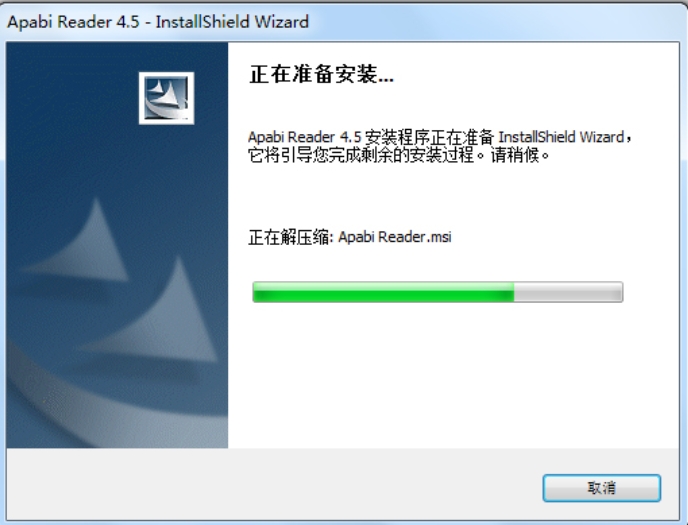Click 安装程序正在准备 in the description
The height and width of the screenshot is (525, 688).
[x=430, y=137]
